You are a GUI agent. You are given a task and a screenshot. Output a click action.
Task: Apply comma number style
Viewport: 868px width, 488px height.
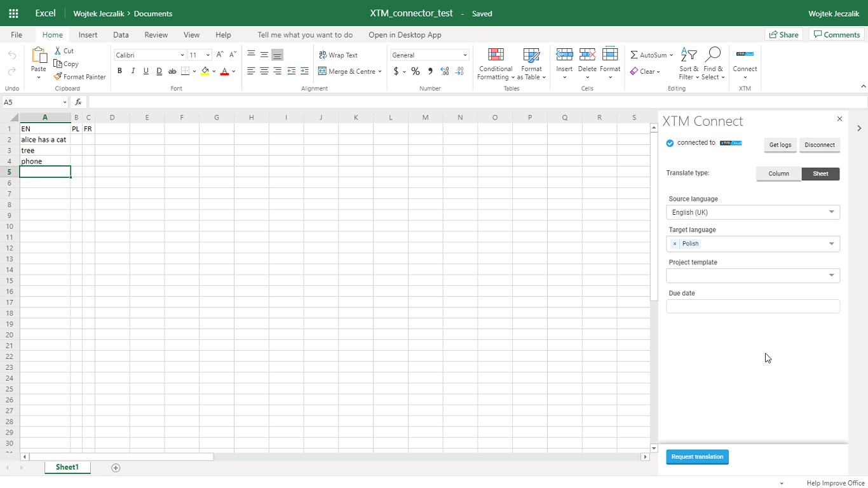pos(430,71)
